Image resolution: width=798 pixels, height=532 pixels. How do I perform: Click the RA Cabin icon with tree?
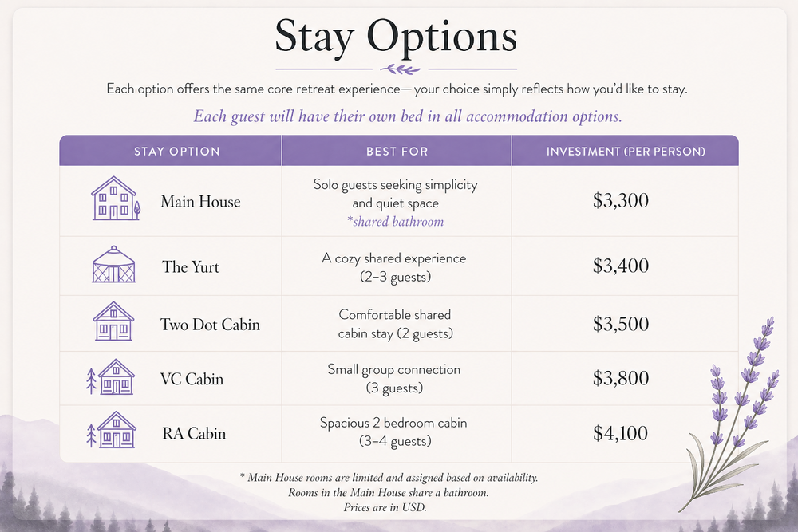coord(111,430)
